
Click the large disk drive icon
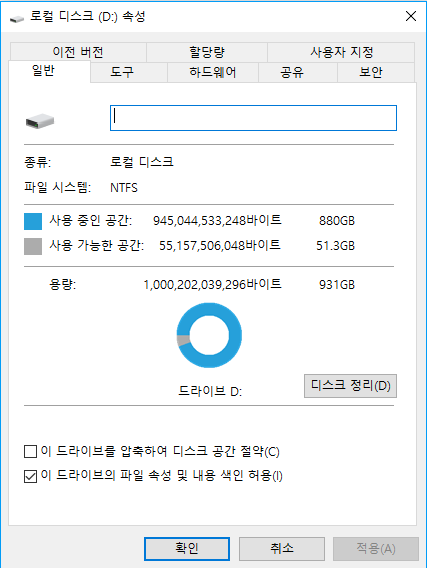(x=40, y=121)
